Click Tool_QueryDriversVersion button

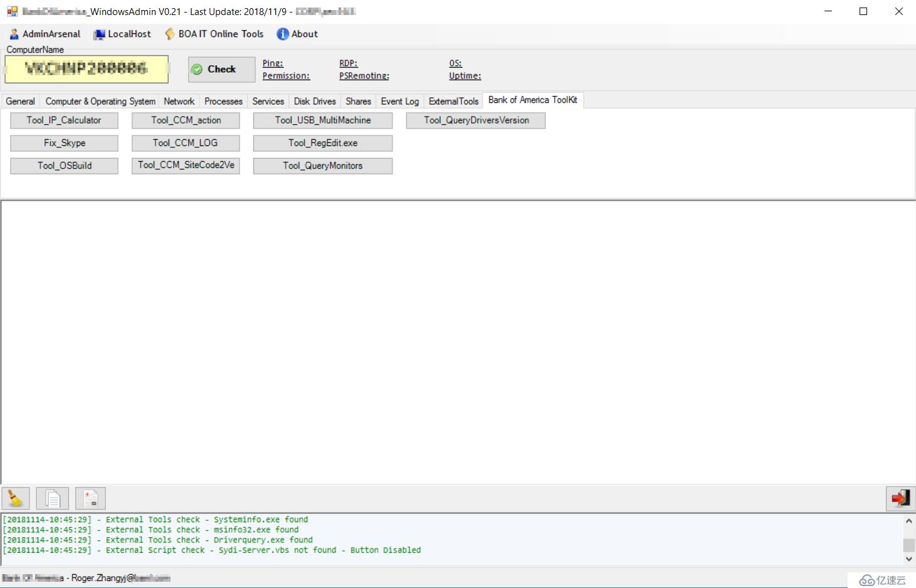pyautogui.click(x=476, y=120)
